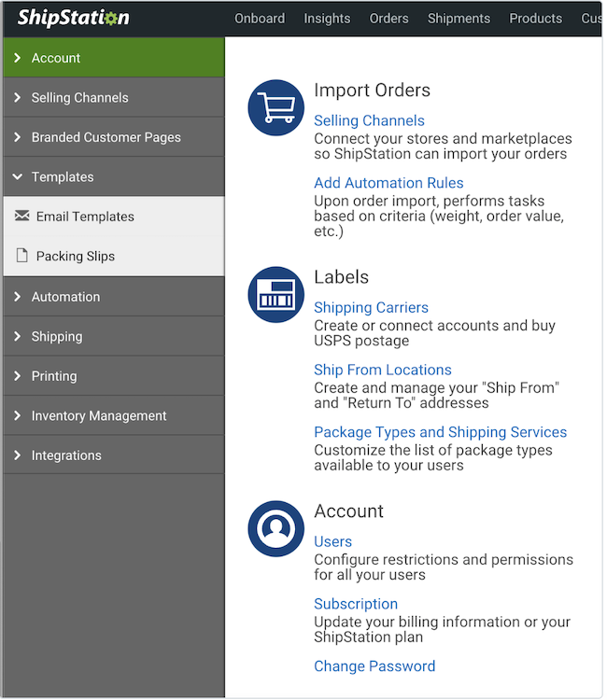
Task: Select Packing Slips in the sidebar
Action: pyautogui.click(x=114, y=257)
